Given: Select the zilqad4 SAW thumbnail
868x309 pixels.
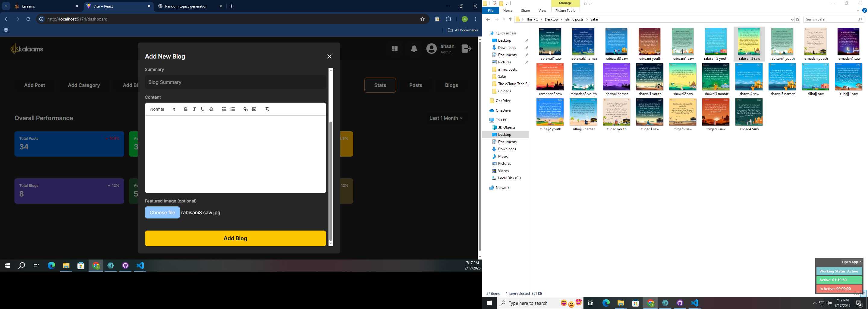Looking at the screenshot, I should pyautogui.click(x=749, y=115).
